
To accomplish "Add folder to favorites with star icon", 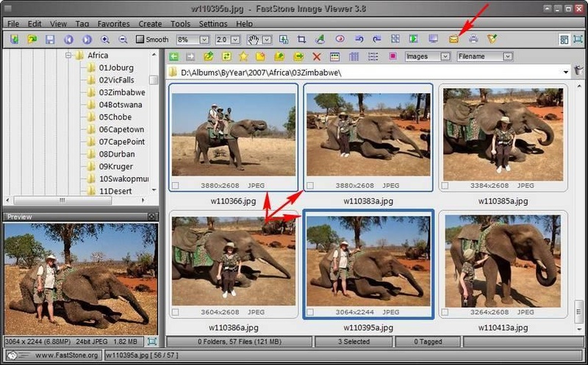I will (243, 57).
